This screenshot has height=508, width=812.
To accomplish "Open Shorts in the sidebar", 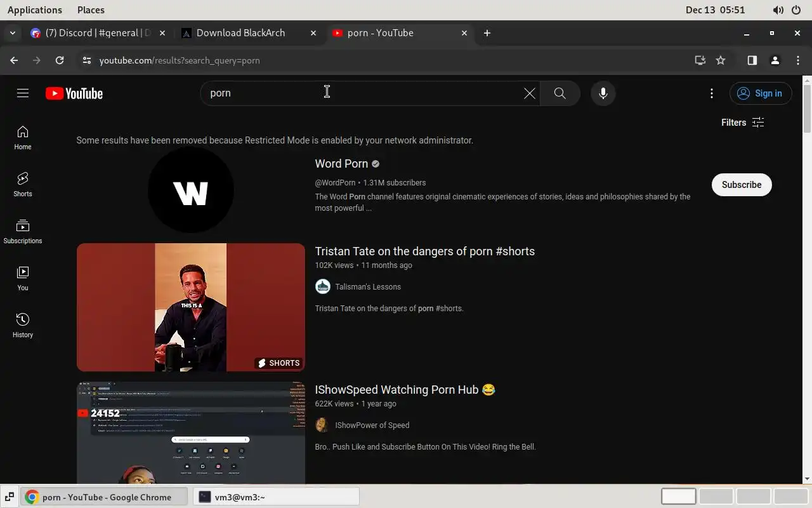I will 23,184.
